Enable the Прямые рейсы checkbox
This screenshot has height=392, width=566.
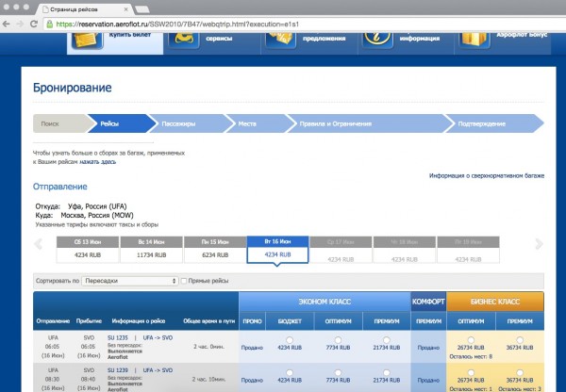[x=186, y=281]
